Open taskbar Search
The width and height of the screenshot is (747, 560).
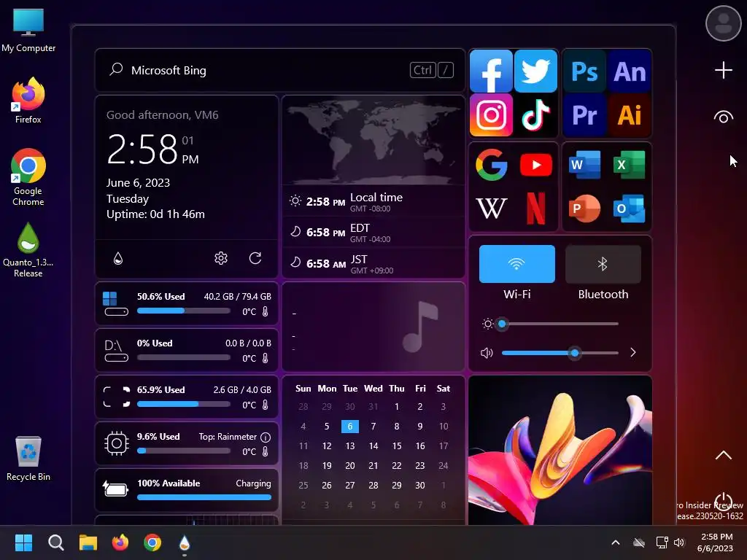[55, 542]
